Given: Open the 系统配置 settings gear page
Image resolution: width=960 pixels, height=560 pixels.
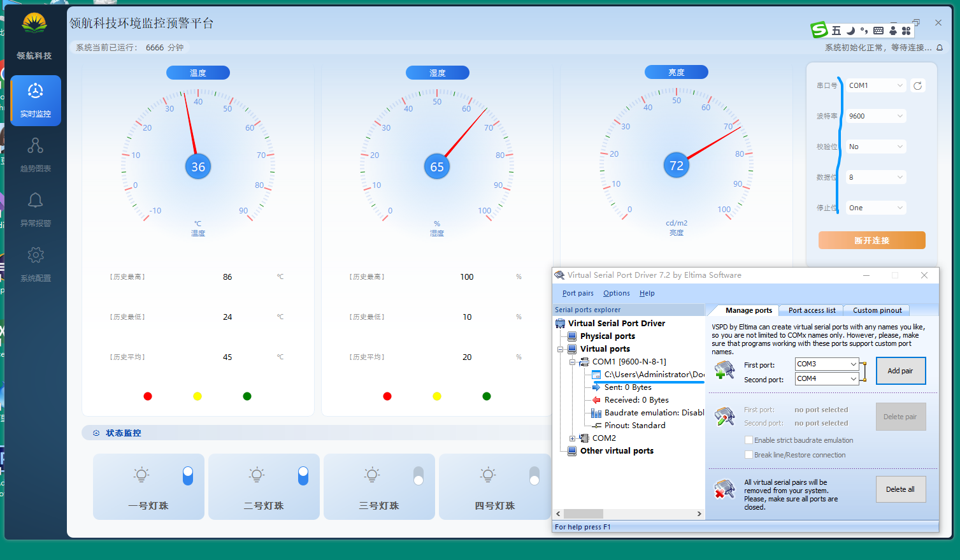Looking at the screenshot, I should tap(36, 264).
